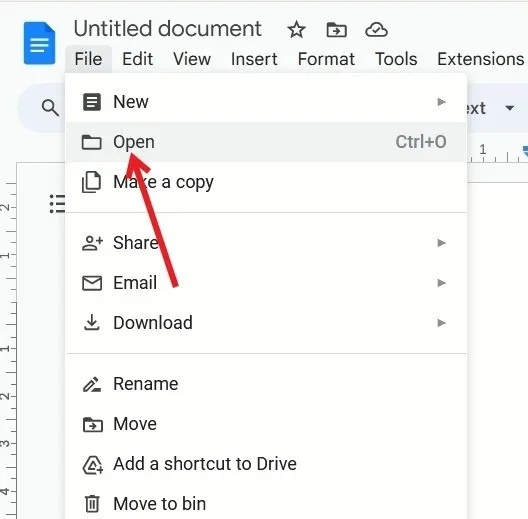Open the Format menu
The width and height of the screenshot is (528, 519).
click(x=326, y=59)
